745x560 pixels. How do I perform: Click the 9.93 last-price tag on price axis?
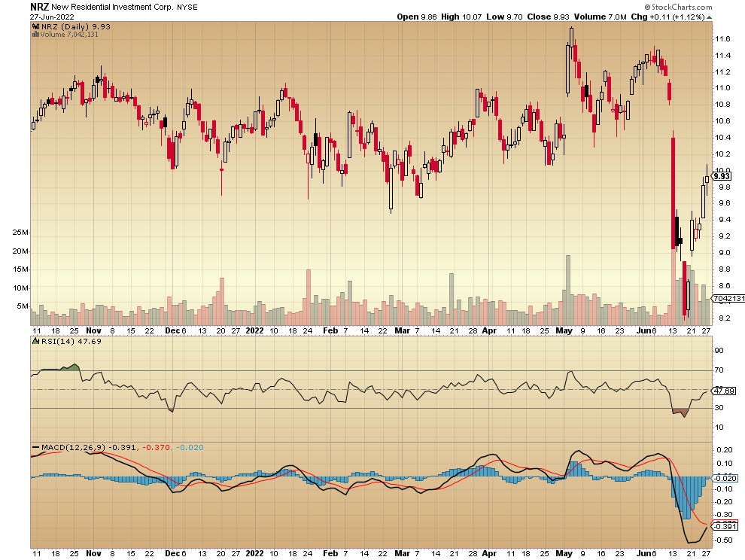tap(722, 176)
